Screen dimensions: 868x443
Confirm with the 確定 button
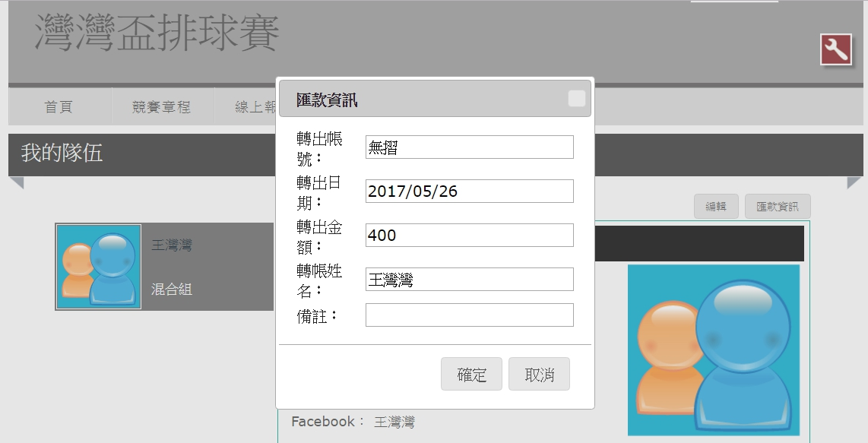coord(472,375)
